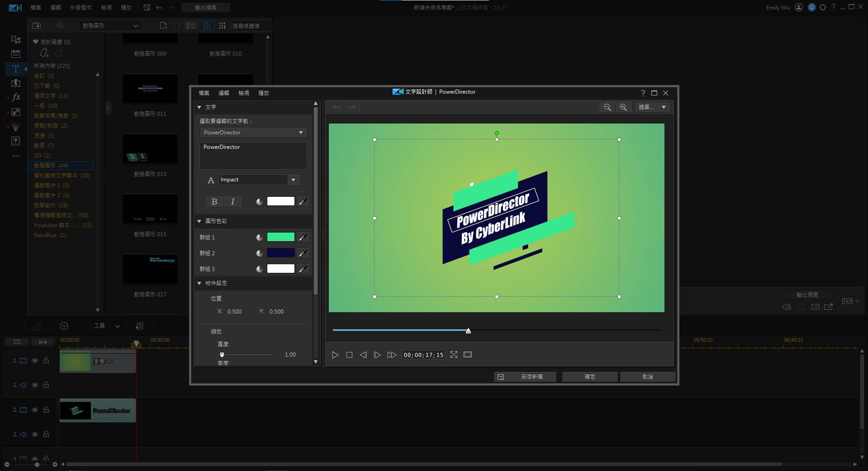Click the 確定 button
The width and height of the screenshot is (868, 471).
pyautogui.click(x=589, y=377)
